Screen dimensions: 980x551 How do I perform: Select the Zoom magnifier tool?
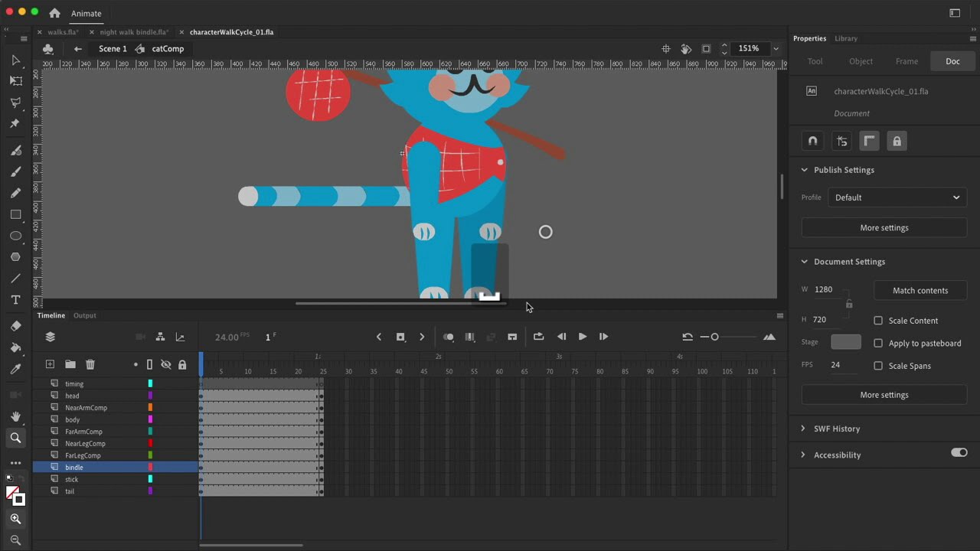15,438
